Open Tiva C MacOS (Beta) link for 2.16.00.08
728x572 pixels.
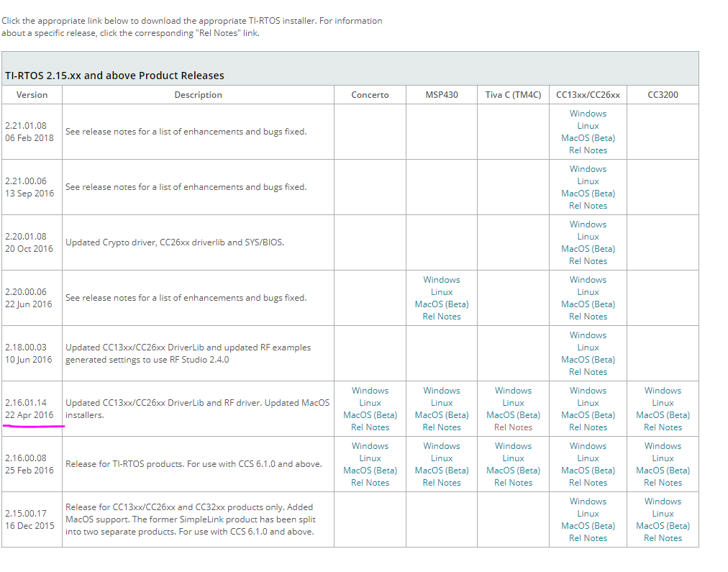click(513, 471)
